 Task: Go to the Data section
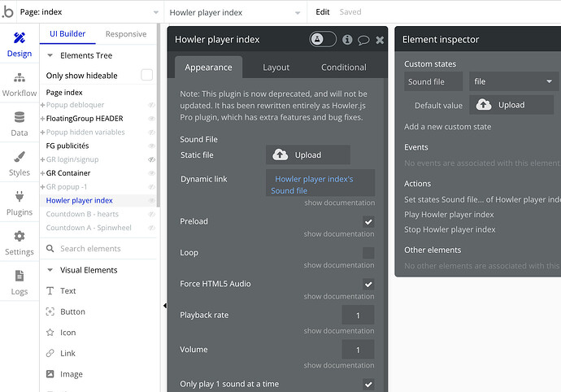coord(19,124)
